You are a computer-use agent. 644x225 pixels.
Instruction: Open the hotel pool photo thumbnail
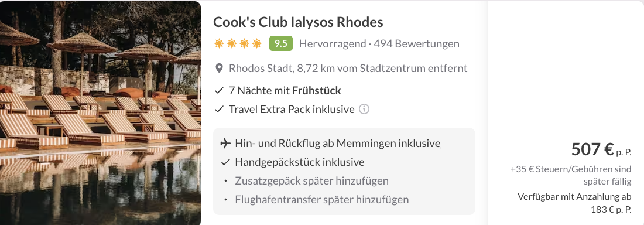pyautogui.click(x=100, y=112)
